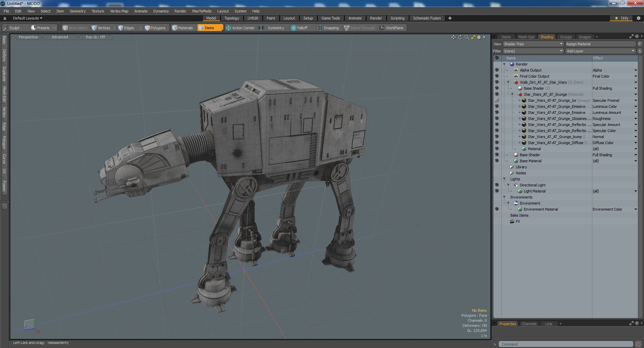Viewport: 644px width, 348px height.
Task: Collapse the Lights section
Action: point(504,179)
